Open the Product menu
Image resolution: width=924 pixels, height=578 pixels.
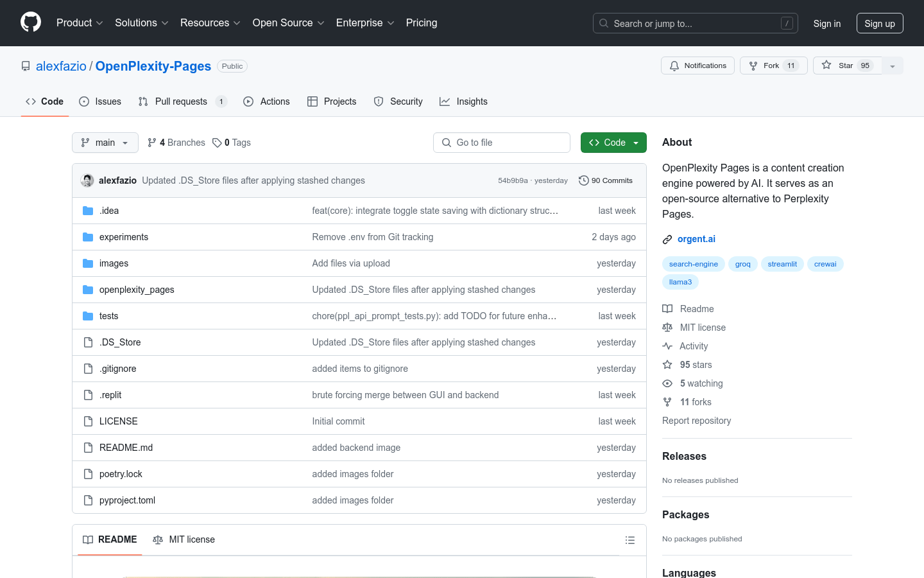(x=80, y=23)
